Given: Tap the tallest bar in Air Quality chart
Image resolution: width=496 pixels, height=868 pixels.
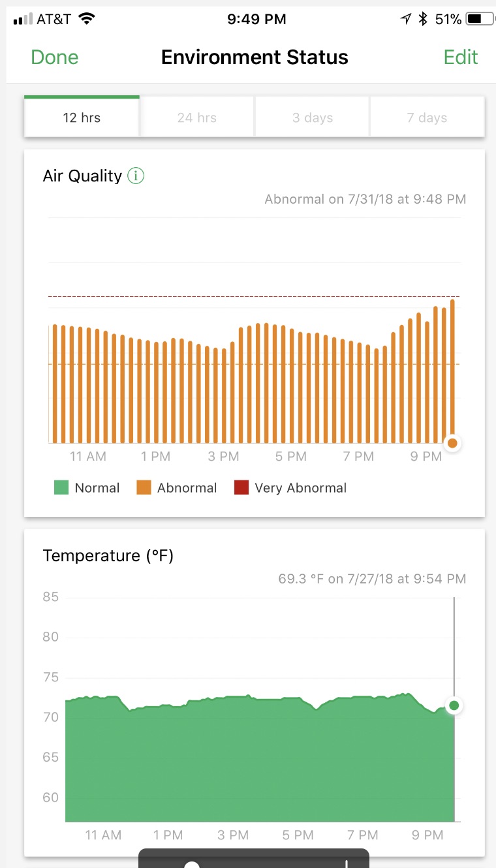Looking at the screenshot, I should 452,371.
